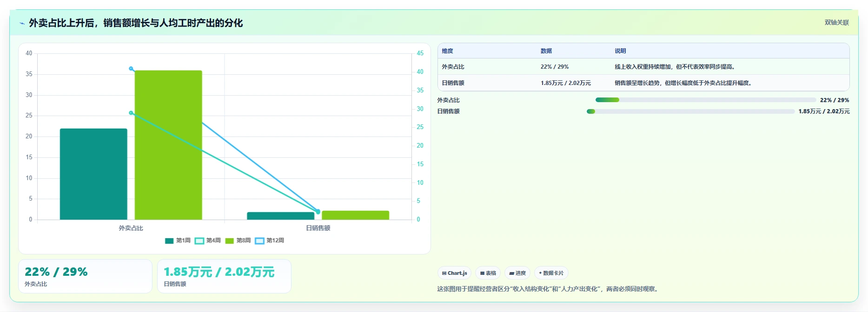Click the right axis value 45
The height and width of the screenshot is (312, 868).
[x=420, y=53]
